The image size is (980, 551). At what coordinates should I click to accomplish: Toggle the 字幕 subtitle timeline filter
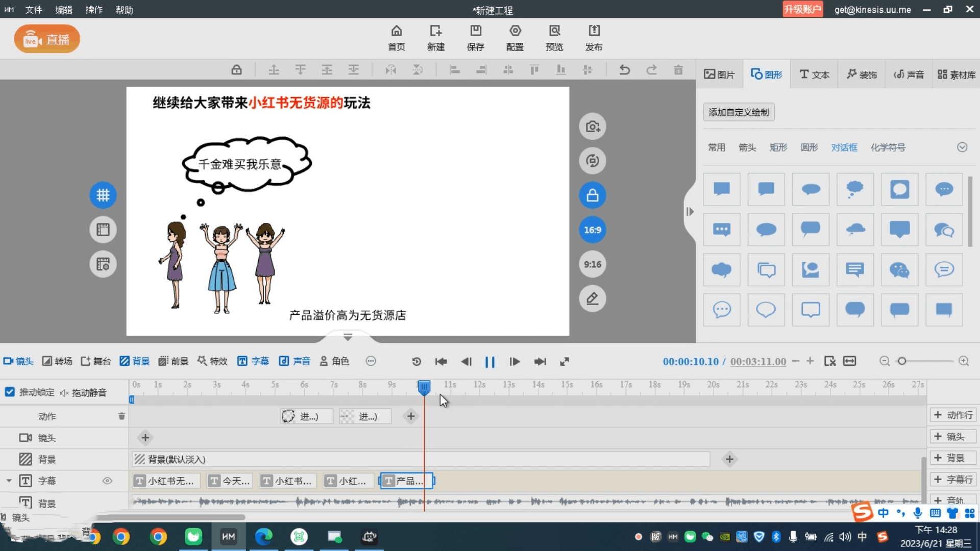253,361
